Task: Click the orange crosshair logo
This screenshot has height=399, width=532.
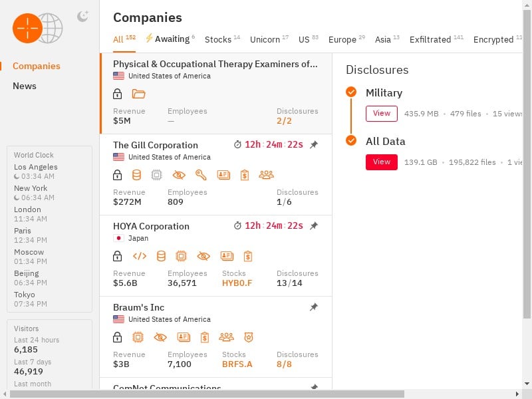Action: (27, 28)
